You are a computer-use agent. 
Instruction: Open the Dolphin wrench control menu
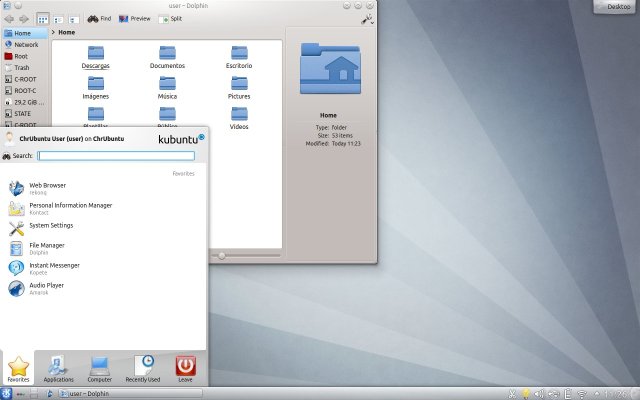[367, 18]
